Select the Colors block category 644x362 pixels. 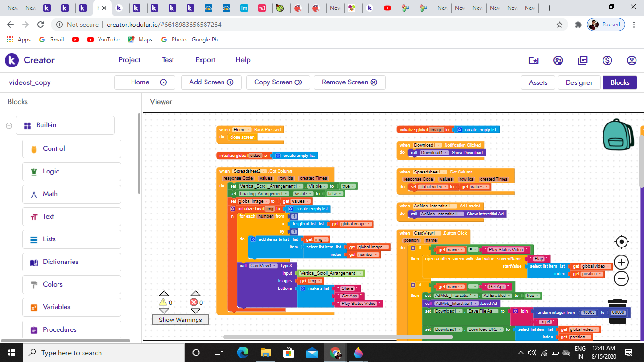pyautogui.click(x=72, y=284)
